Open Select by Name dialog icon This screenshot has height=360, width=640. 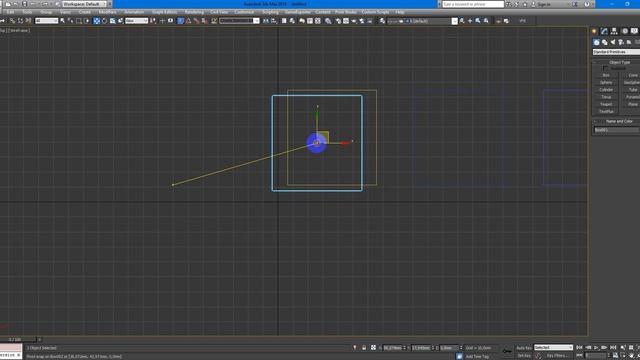tap(71, 21)
